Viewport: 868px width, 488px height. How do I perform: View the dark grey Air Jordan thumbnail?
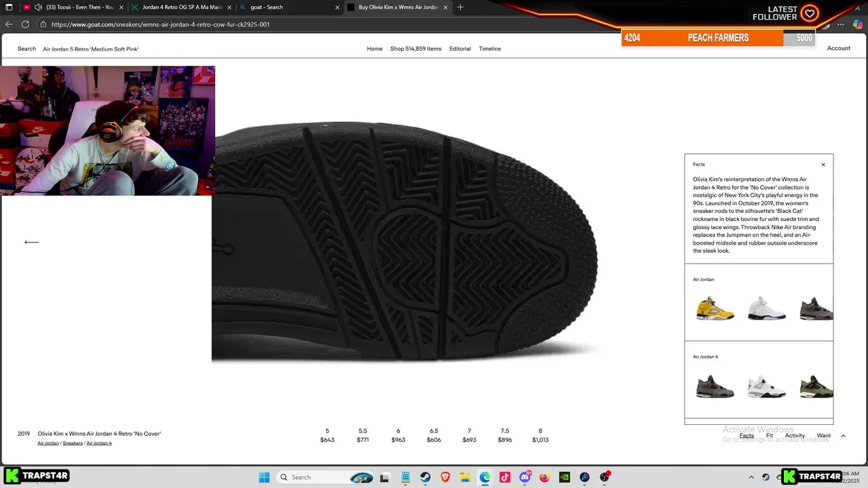tap(816, 308)
